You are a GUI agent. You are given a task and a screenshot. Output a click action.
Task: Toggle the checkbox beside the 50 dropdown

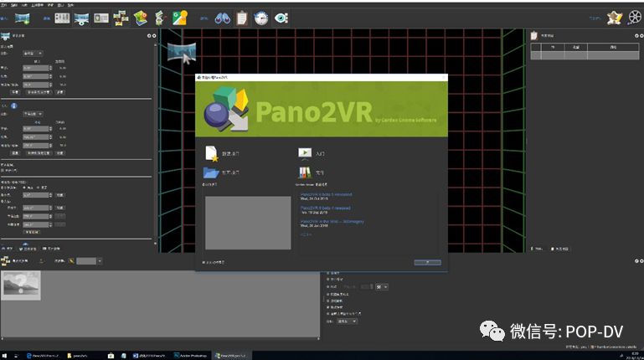[328, 287]
